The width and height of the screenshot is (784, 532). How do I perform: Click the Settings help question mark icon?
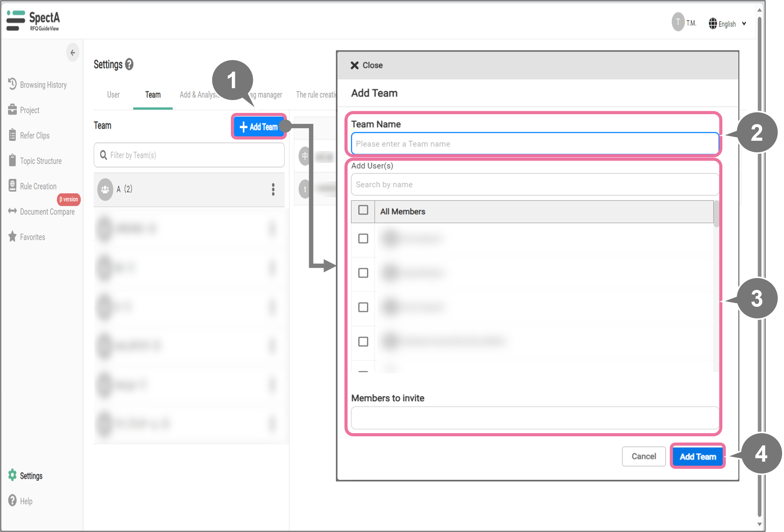point(129,64)
